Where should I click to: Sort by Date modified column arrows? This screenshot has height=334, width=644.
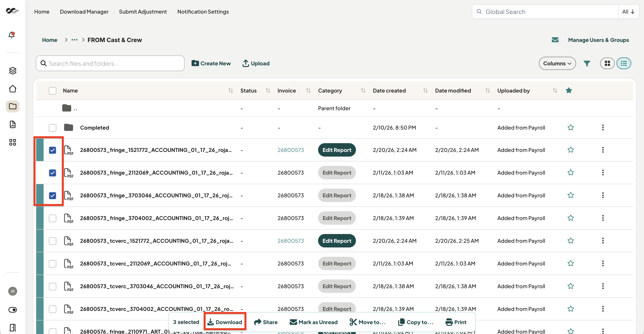click(x=487, y=90)
